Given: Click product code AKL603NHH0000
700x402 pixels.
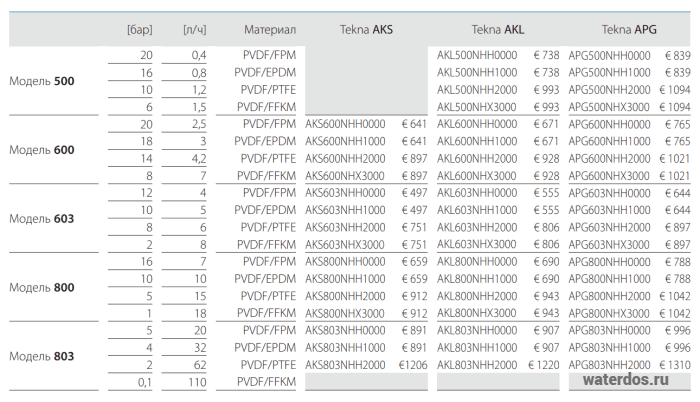Looking at the screenshot, I should (x=477, y=193).
